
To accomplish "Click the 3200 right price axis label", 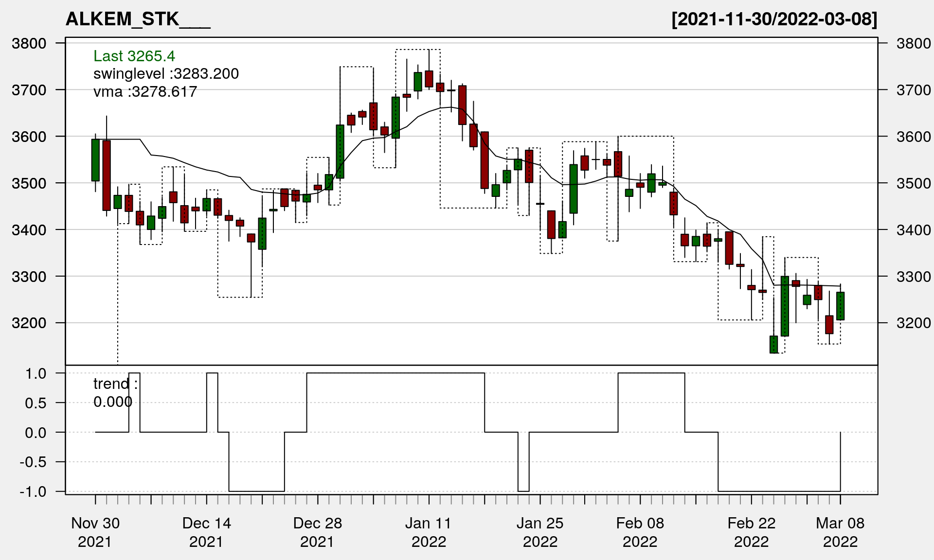I will [x=913, y=323].
